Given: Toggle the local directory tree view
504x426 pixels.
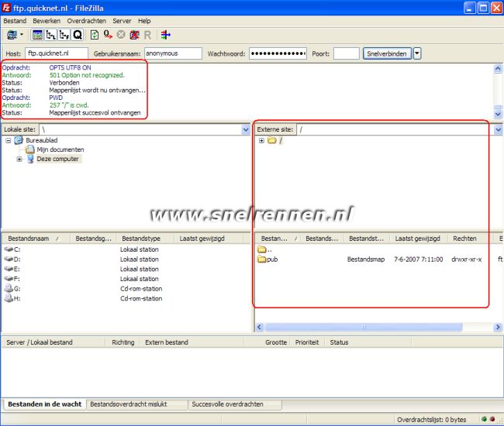Looking at the screenshot, I should pos(50,35).
